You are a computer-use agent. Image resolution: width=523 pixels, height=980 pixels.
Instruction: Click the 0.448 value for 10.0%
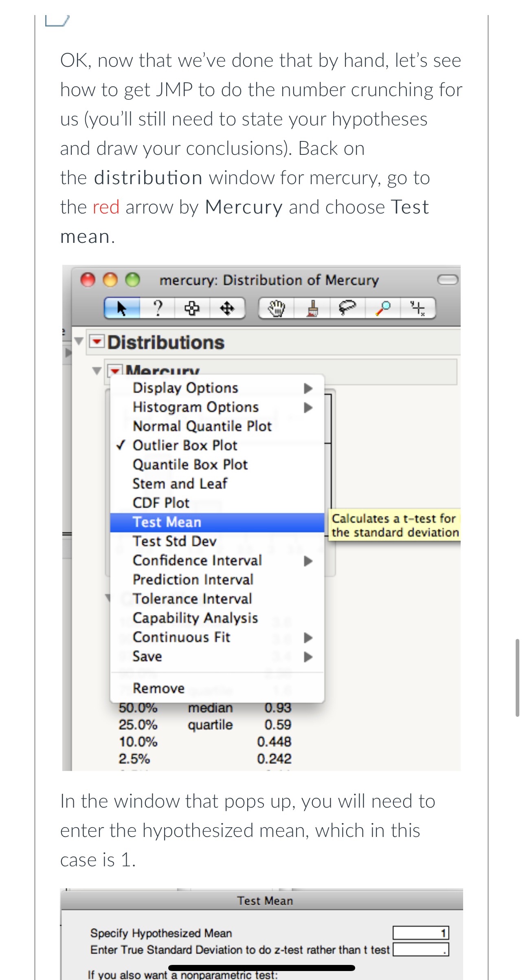point(274,742)
